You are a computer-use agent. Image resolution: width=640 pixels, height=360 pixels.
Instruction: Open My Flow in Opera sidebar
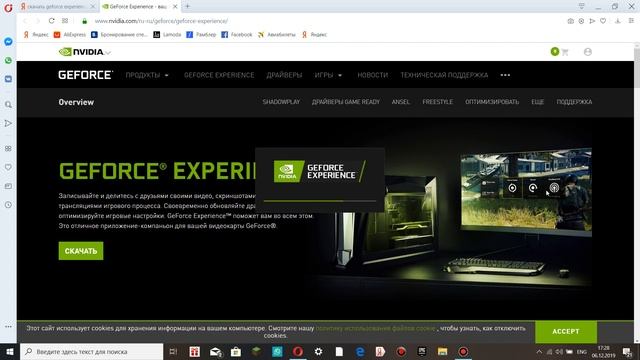pyautogui.click(x=8, y=123)
